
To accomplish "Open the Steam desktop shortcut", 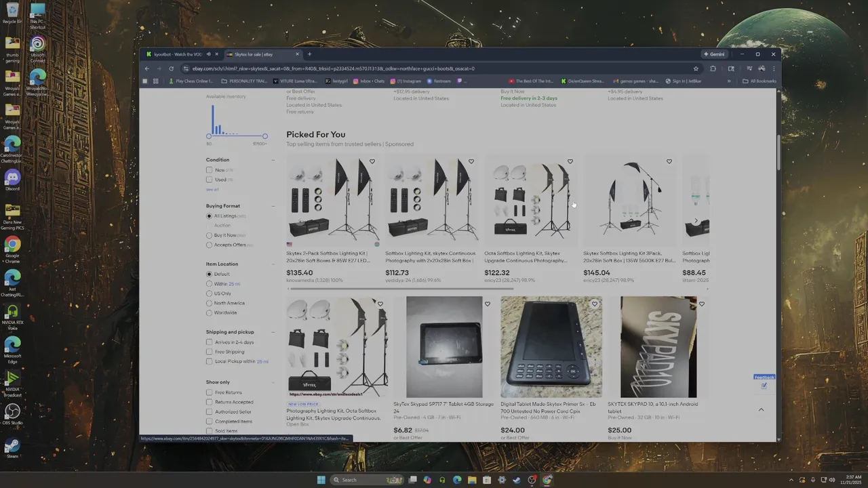I will (12, 448).
